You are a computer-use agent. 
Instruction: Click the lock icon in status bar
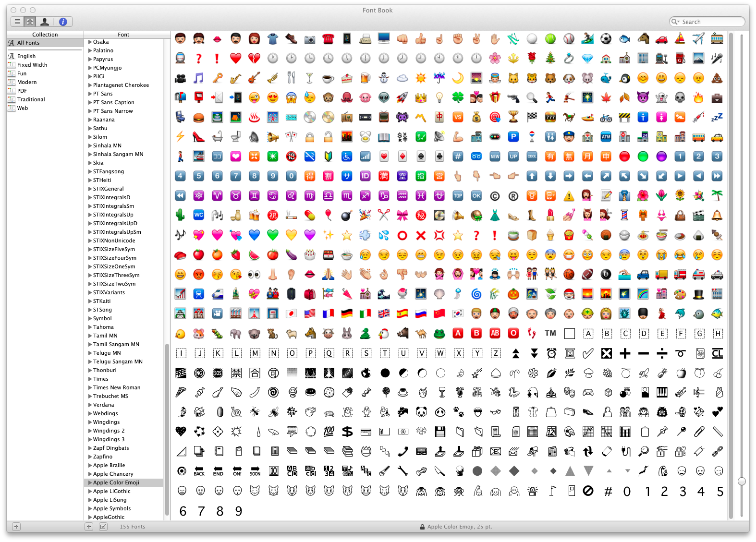422,527
